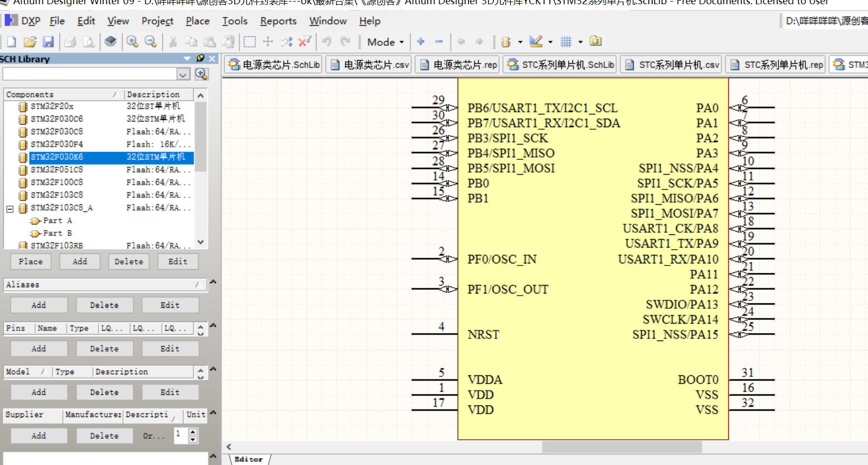The height and width of the screenshot is (465, 868).
Task: Switch to the Editor tab at the bottom
Action: point(249,460)
